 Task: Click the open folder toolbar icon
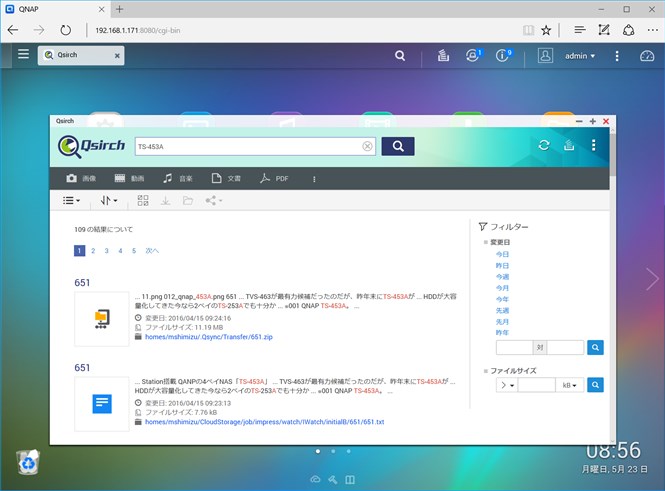pos(188,201)
